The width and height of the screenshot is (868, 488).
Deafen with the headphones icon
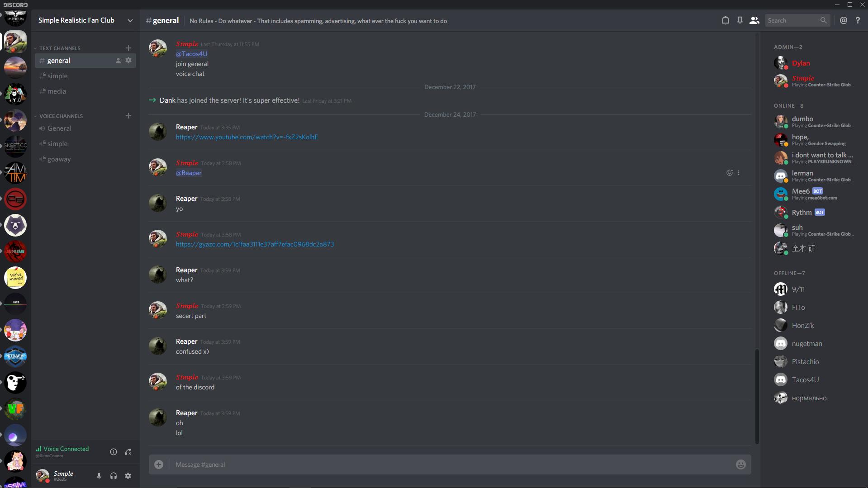click(114, 476)
